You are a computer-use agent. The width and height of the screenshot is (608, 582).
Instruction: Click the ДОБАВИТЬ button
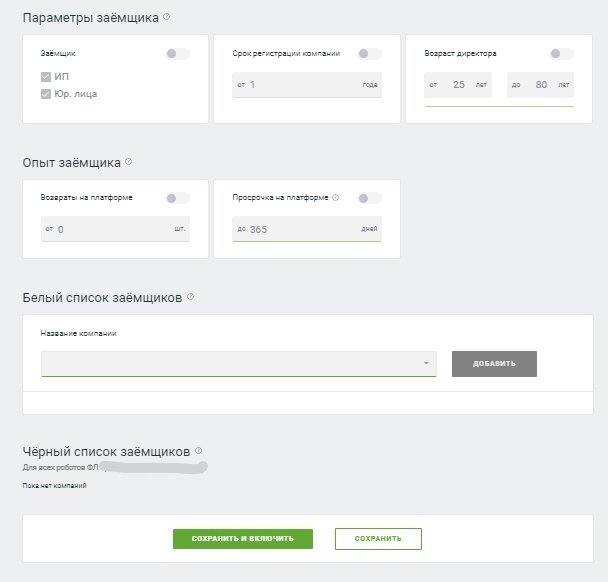(x=494, y=364)
